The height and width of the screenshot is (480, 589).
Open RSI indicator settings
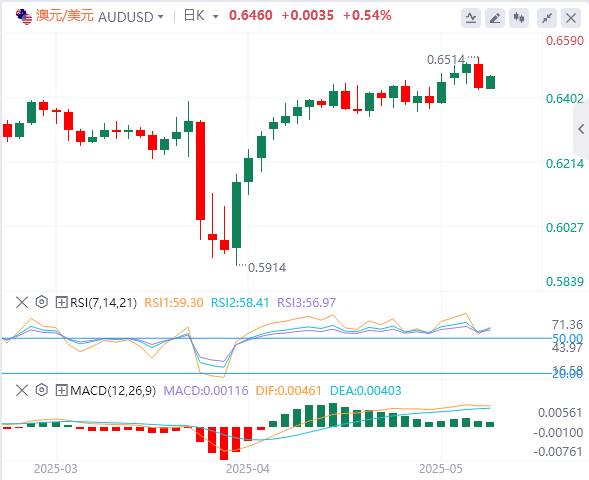pyautogui.click(x=42, y=302)
